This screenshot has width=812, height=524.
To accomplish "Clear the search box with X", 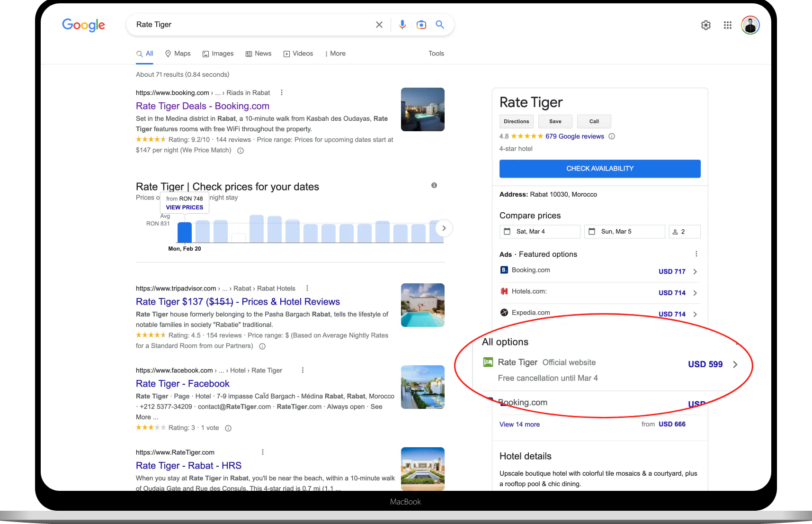I will pyautogui.click(x=379, y=25).
